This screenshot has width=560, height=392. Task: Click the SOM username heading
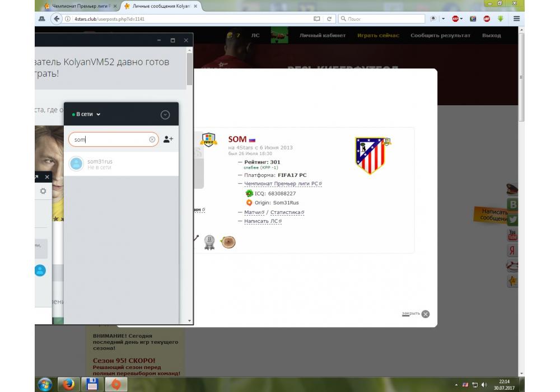237,139
